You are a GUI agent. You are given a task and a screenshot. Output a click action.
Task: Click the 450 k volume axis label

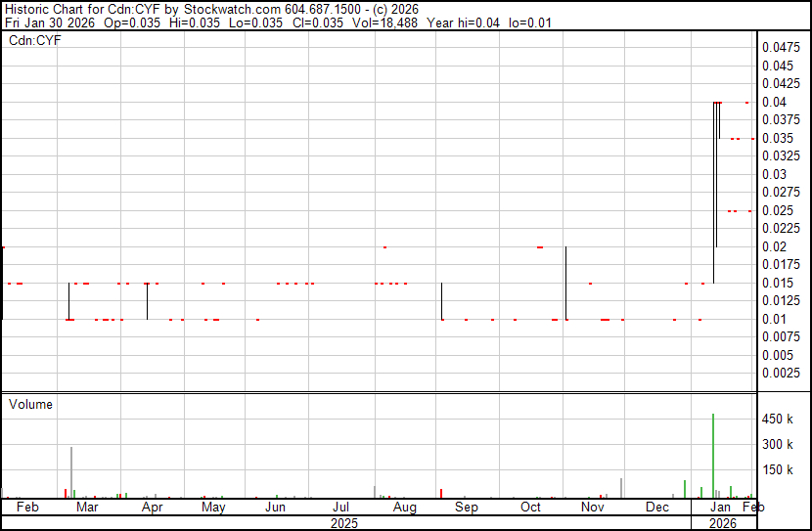point(777,419)
